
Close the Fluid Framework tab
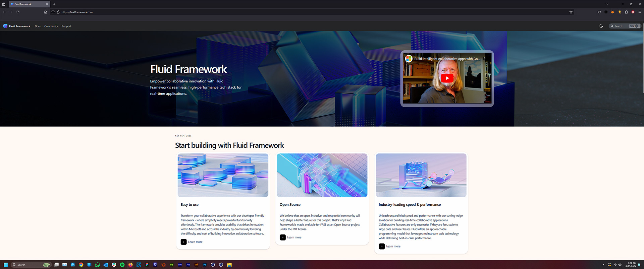(x=47, y=4)
